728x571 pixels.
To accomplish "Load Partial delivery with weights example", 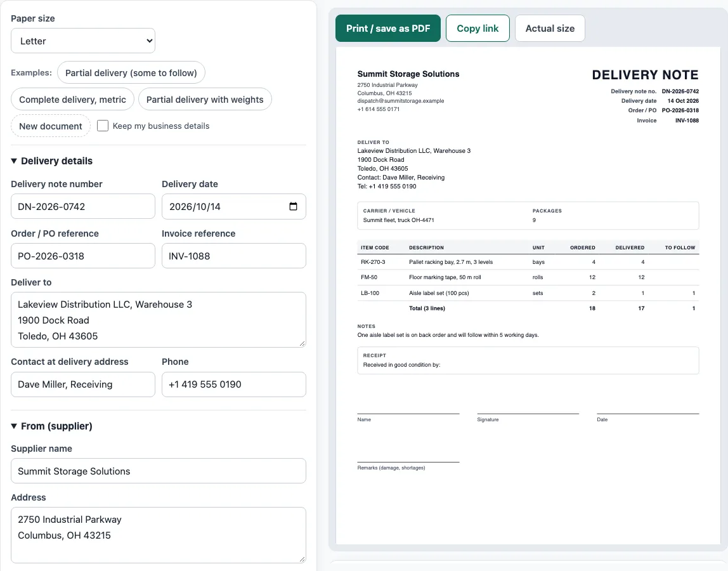I will pyautogui.click(x=205, y=100).
